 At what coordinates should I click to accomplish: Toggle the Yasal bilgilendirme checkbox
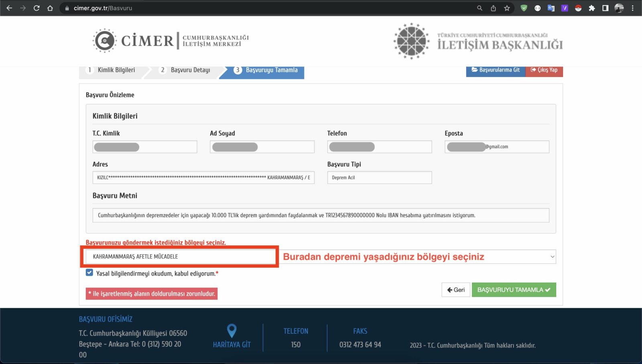[x=89, y=273]
